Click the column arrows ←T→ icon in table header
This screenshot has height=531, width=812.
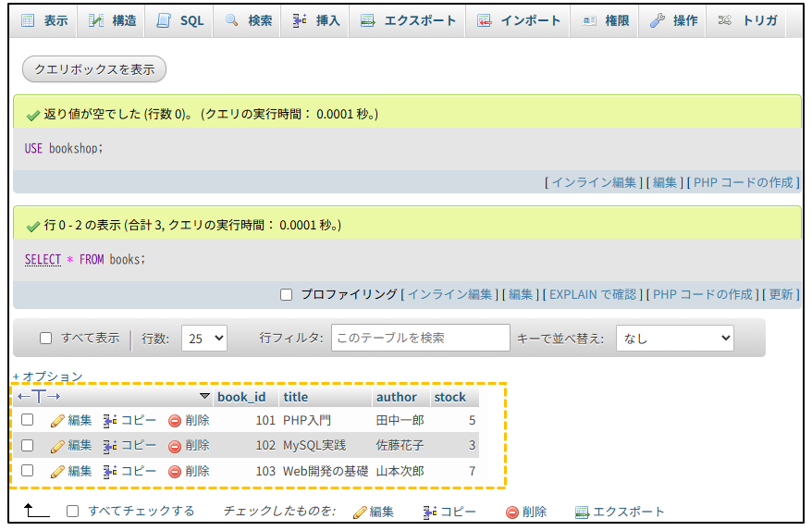point(39,397)
